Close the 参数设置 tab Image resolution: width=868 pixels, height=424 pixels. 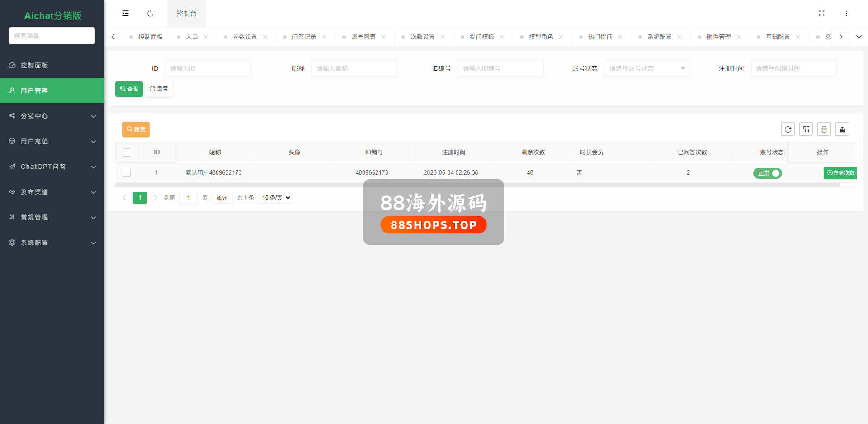pyautogui.click(x=265, y=37)
